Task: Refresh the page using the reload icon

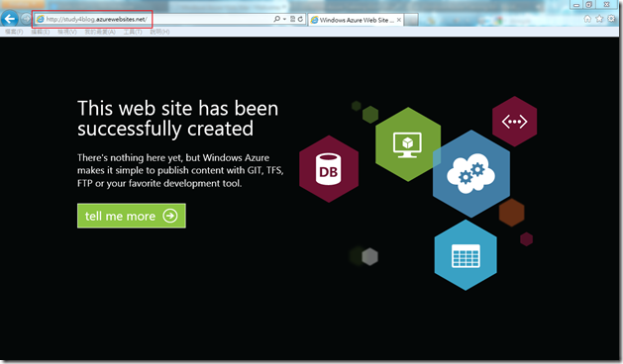Action: 300,19
